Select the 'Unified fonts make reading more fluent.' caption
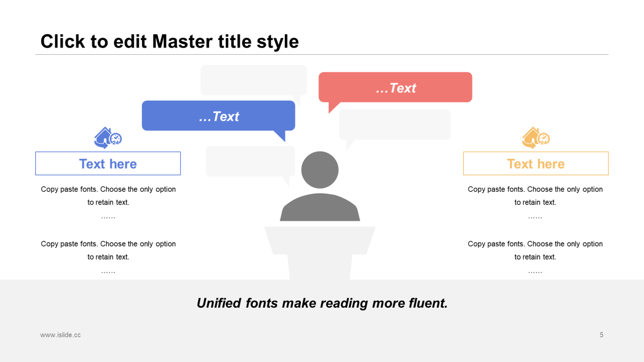This screenshot has width=644, height=362. 322,303
